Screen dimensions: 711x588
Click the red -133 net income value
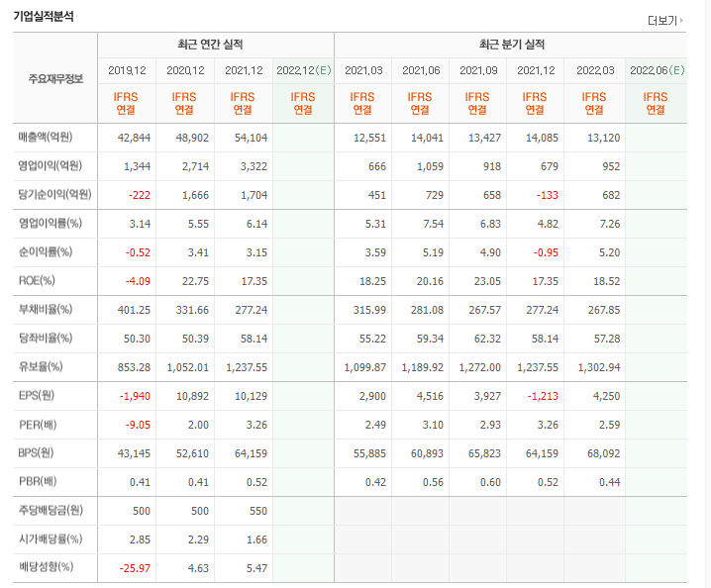coord(548,195)
